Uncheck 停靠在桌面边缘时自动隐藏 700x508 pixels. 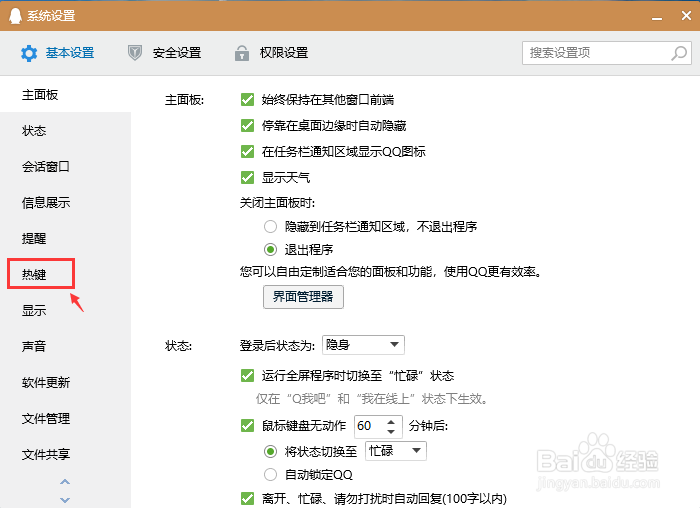pyautogui.click(x=247, y=125)
